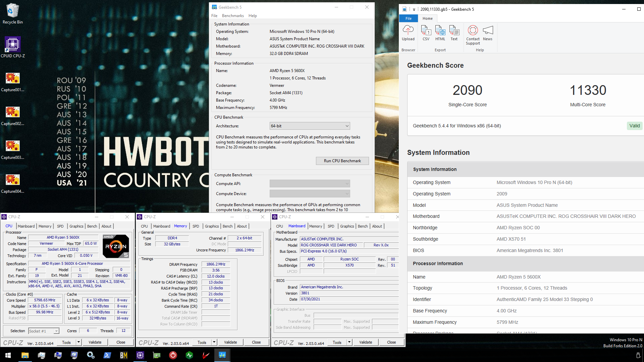This screenshot has width=644, height=362.
Task: Click Run CPU Benchmark button
Action: coord(342,161)
